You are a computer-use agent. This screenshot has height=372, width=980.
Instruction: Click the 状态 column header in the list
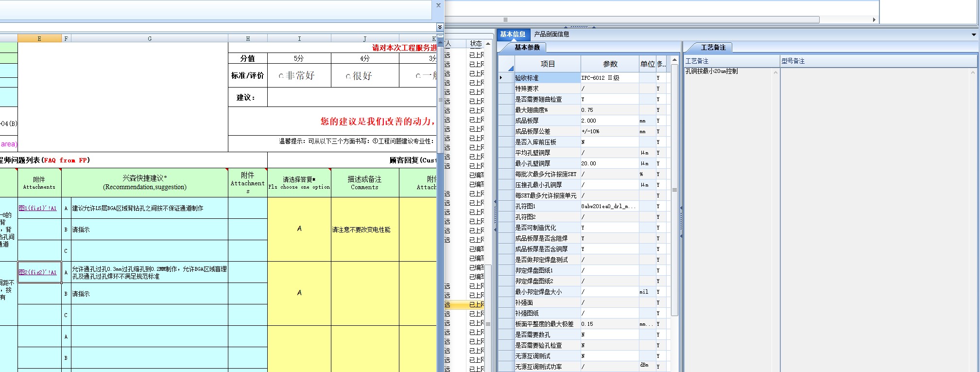pyautogui.click(x=476, y=44)
